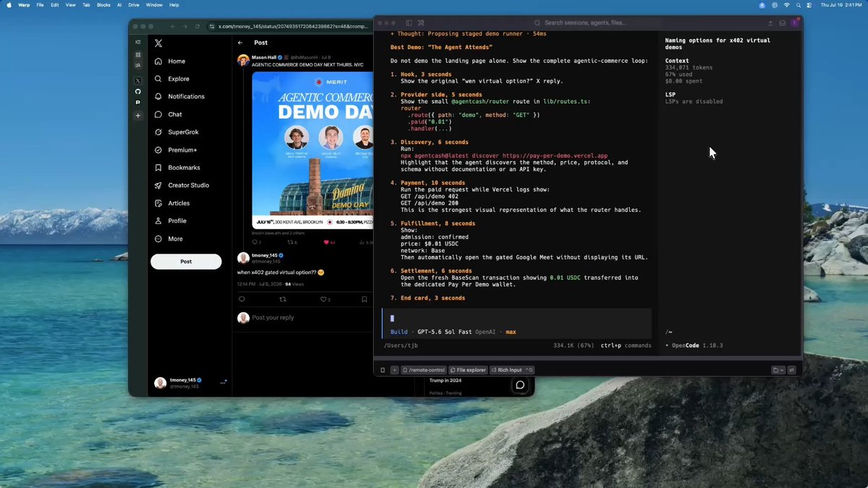Open the X logo in sidebar
The image size is (868, 488).
tap(158, 43)
